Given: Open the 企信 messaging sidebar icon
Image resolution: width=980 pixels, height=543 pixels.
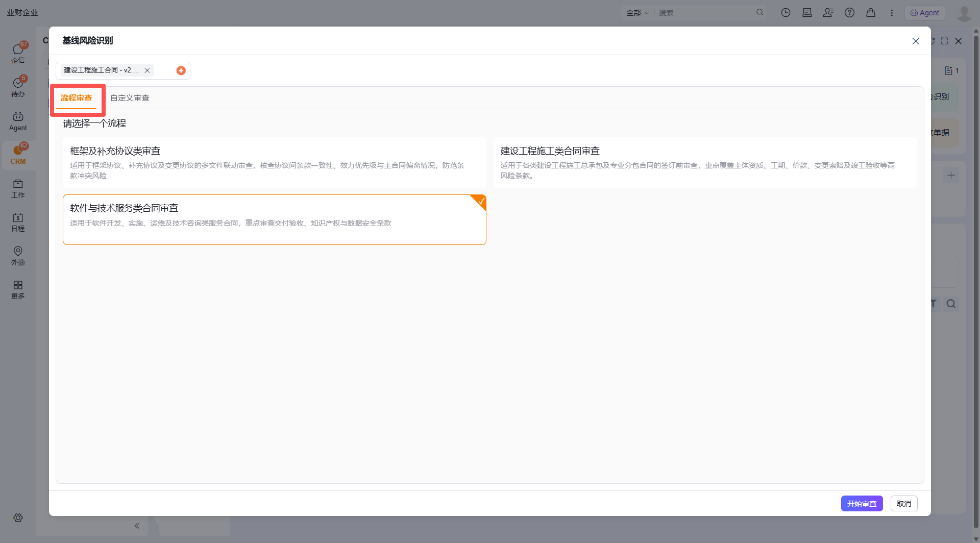Looking at the screenshot, I should point(18,53).
